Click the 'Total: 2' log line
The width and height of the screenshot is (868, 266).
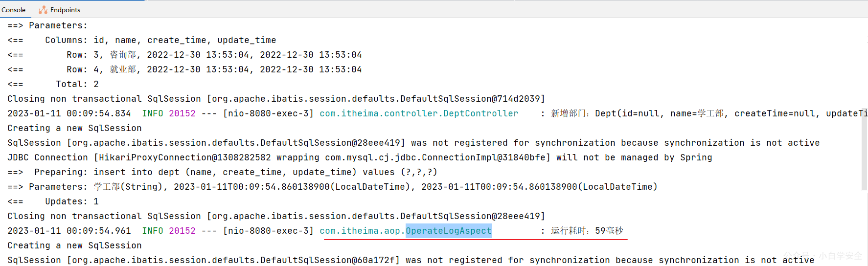click(x=53, y=84)
